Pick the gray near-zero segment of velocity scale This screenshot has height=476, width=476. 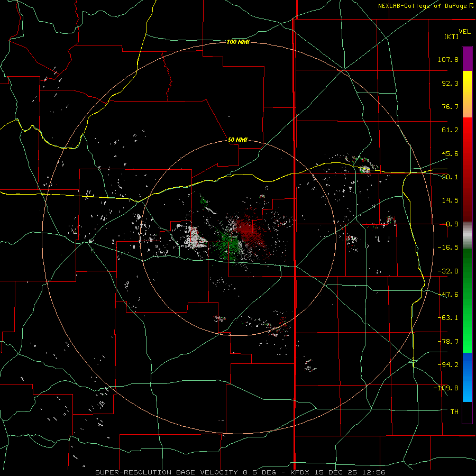click(x=467, y=235)
